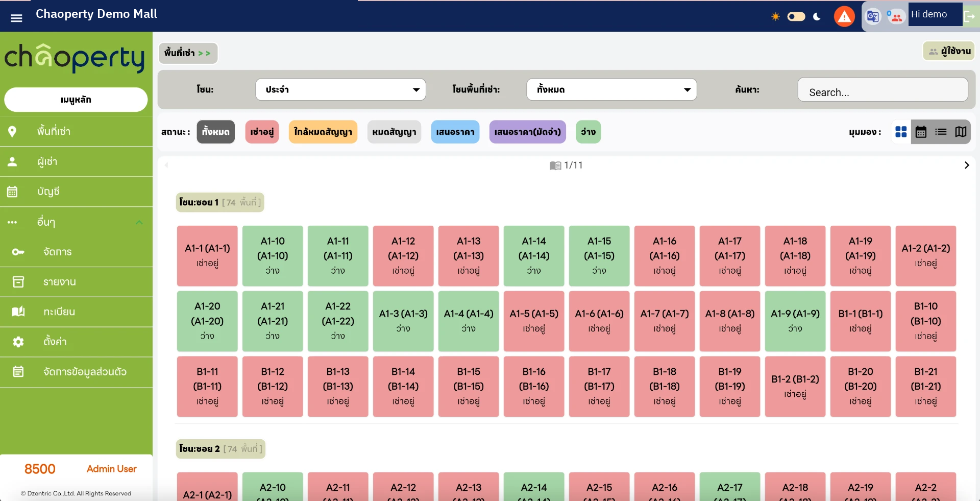Switch to calendar view
The image size is (980, 501).
pyautogui.click(x=921, y=132)
